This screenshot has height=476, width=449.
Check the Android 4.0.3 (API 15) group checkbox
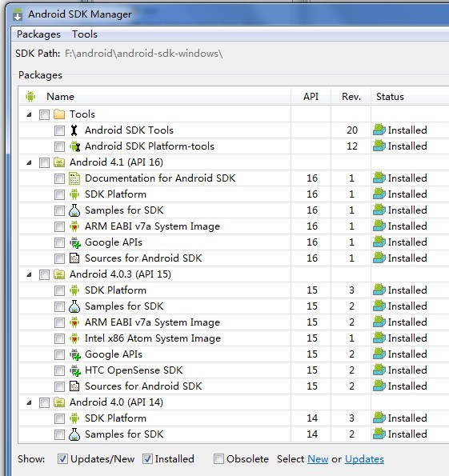(44, 274)
